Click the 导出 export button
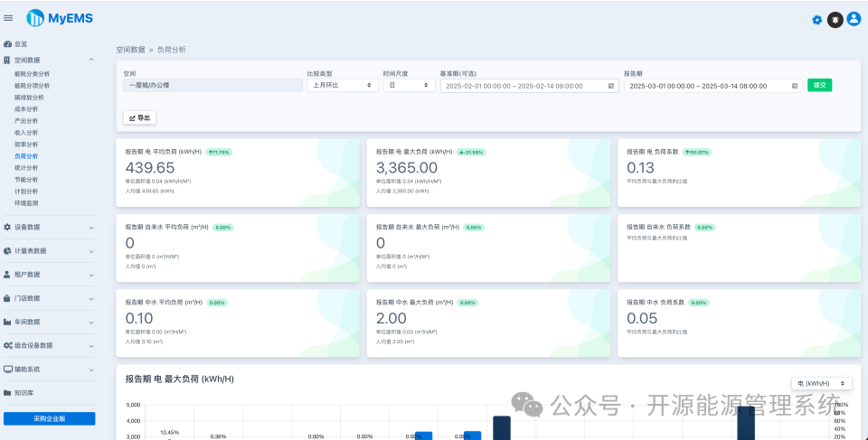 [x=139, y=117]
